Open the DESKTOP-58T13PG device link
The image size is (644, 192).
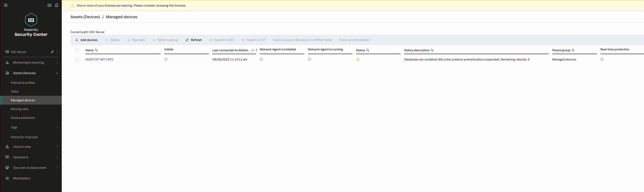[99, 59]
